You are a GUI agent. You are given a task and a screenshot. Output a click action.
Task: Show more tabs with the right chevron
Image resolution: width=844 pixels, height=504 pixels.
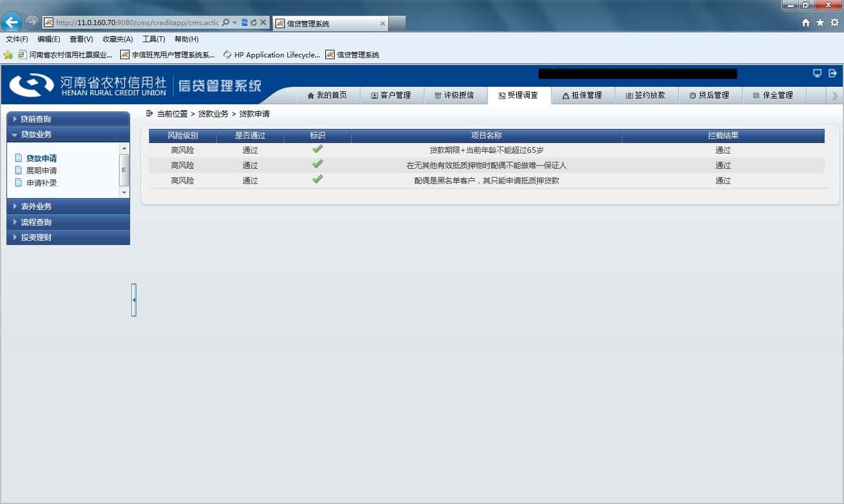(x=835, y=96)
